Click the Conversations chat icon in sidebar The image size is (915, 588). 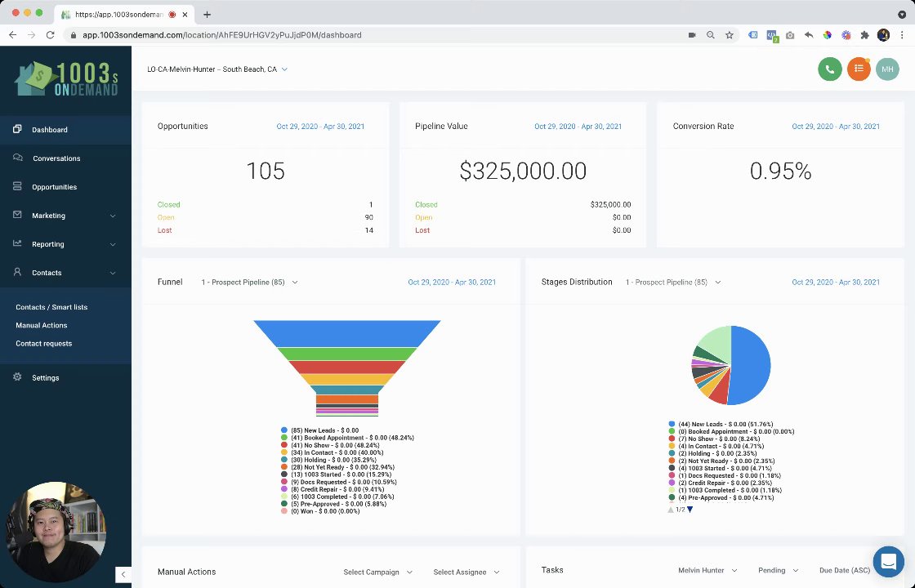pos(17,158)
